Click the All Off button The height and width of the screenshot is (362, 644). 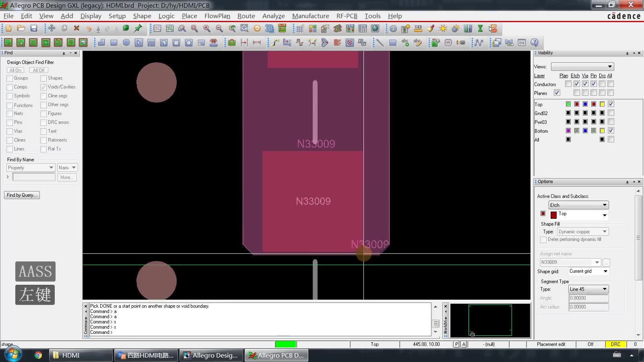point(39,70)
